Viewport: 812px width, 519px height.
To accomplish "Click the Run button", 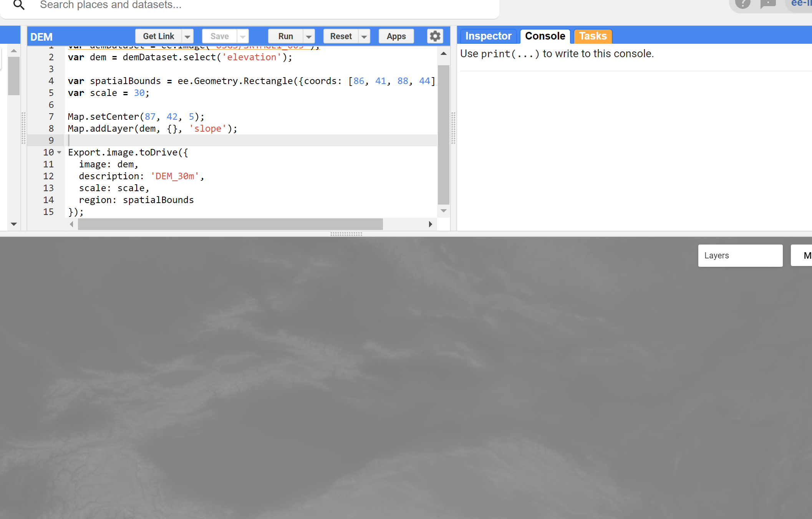I will (x=285, y=36).
